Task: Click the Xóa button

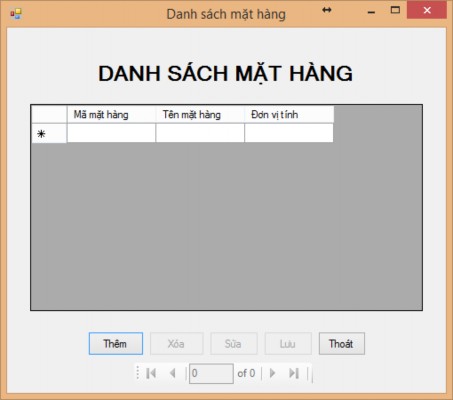Action: [176, 343]
